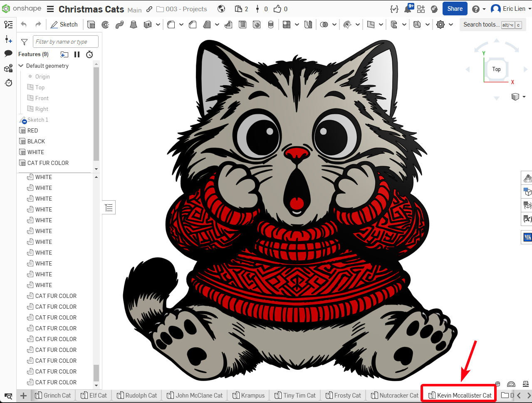Image resolution: width=532 pixels, height=403 pixels.
Task: Click the Filter by name or type field
Action: pyautogui.click(x=66, y=42)
